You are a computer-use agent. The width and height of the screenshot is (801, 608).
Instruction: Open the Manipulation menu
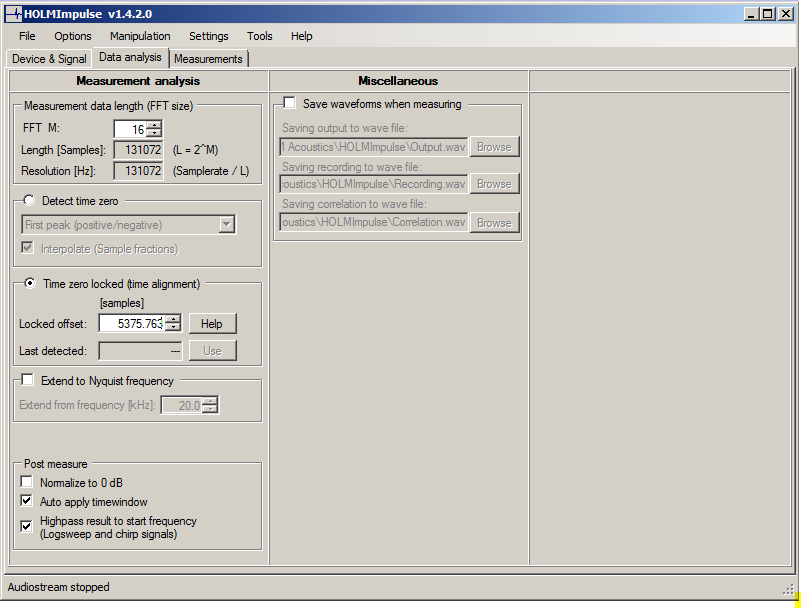click(x=140, y=36)
